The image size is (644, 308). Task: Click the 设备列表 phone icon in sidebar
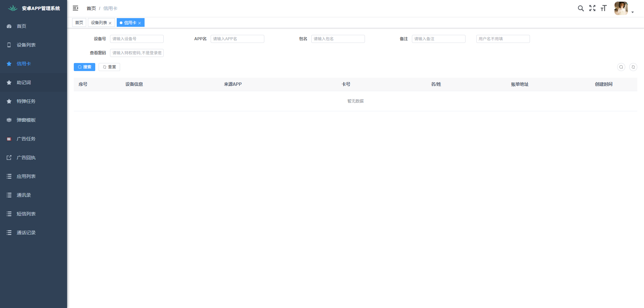(x=9, y=45)
